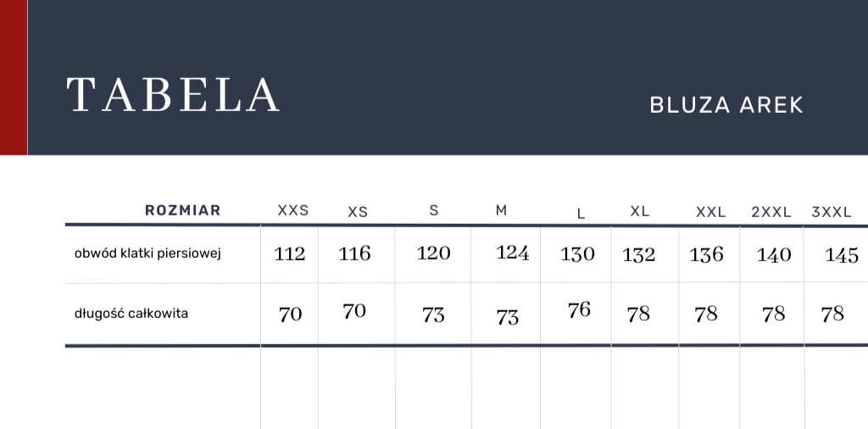868x429 pixels.
Task: Click chest value 130 for size L
Action: pos(577,254)
